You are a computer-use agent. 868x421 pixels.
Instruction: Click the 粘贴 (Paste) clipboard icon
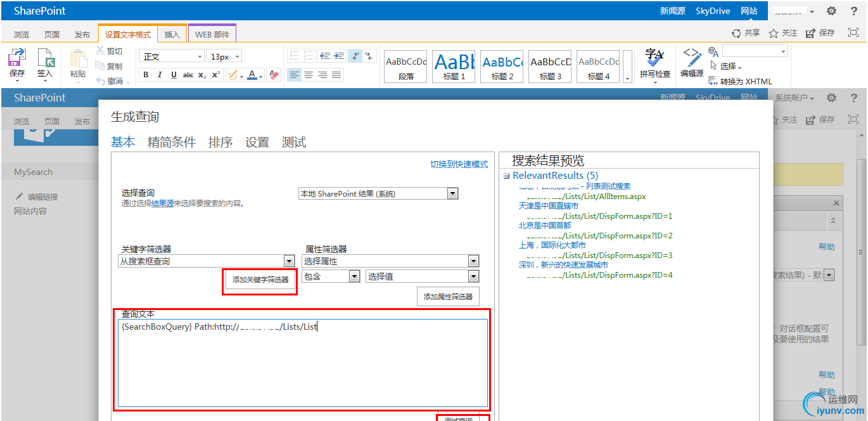click(78, 58)
